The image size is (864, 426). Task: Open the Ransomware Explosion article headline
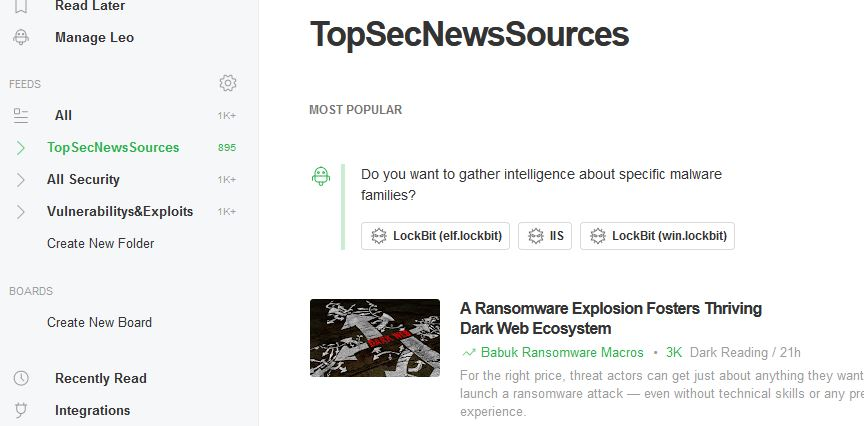coord(611,318)
